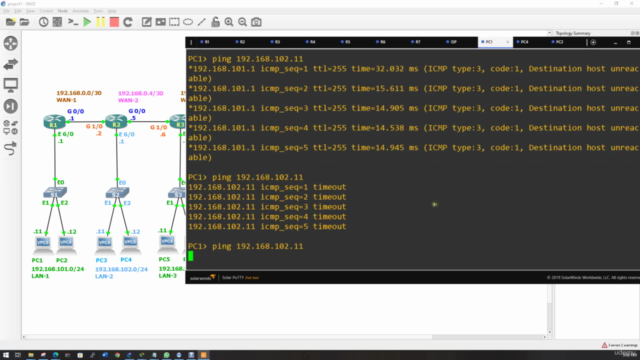The height and width of the screenshot is (360, 640).
Task: Select router R2 in topology
Action: [116, 121]
